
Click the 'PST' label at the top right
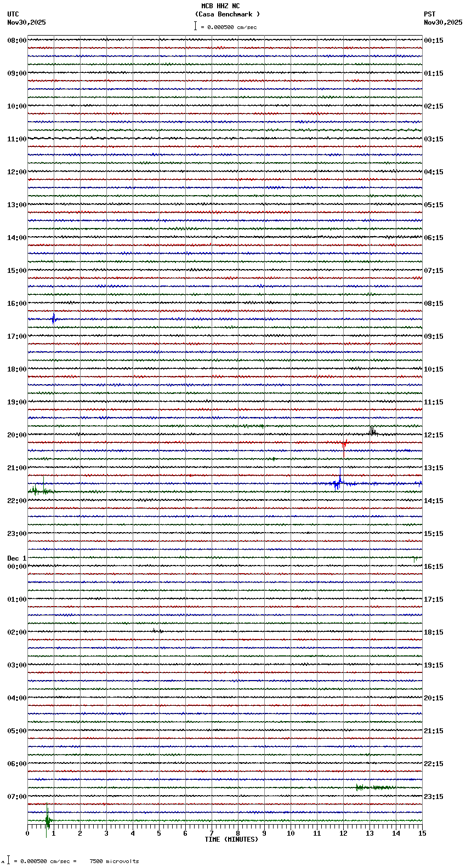(x=429, y=14)
